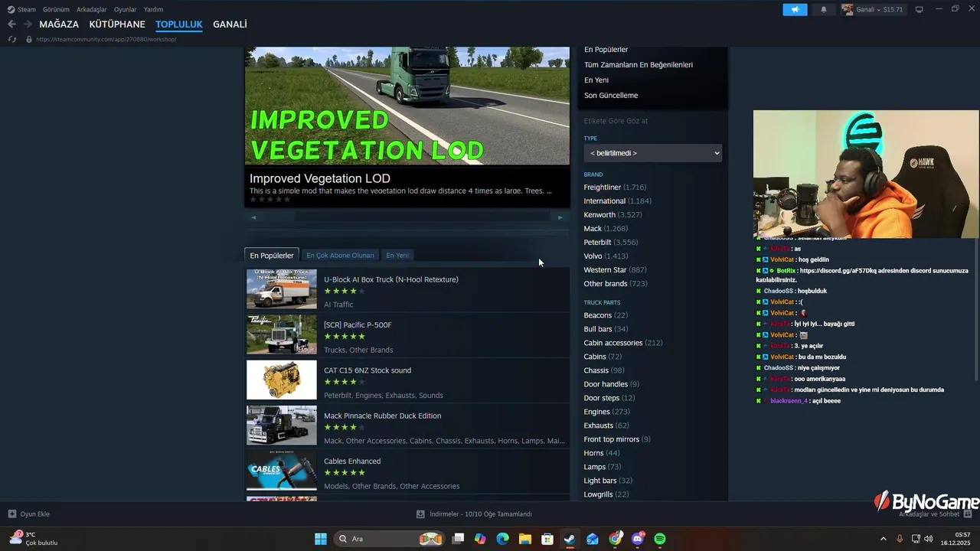Show hidden system tray icons
The image size is (980, 551).
[883, 539]
